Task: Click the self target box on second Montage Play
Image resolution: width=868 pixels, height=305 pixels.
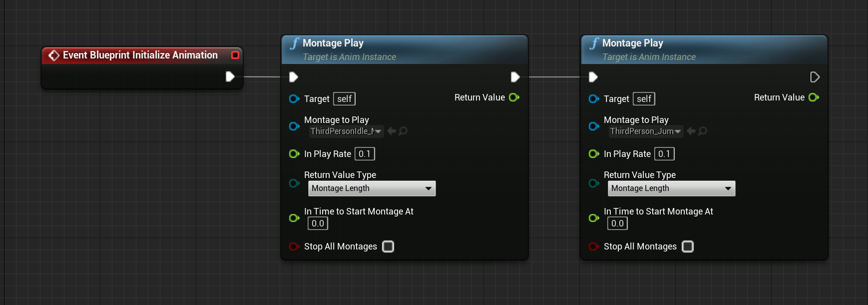Action: tap(644, 99)
